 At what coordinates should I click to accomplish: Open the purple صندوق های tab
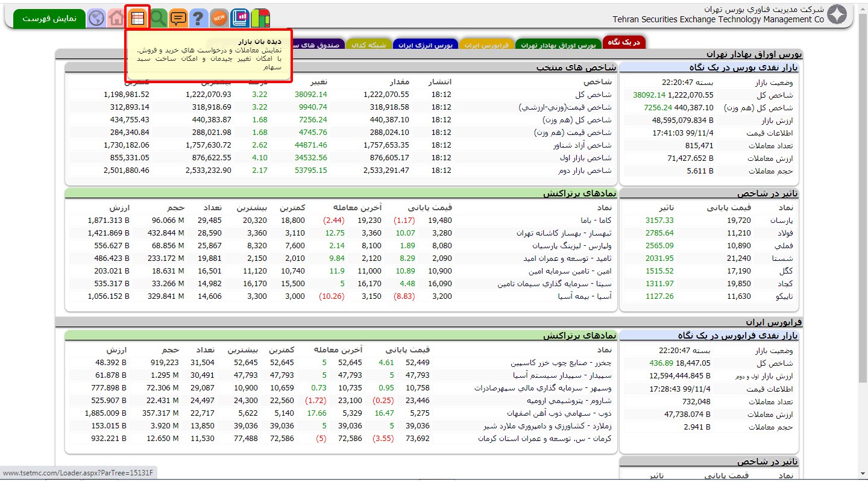point(318,45)
